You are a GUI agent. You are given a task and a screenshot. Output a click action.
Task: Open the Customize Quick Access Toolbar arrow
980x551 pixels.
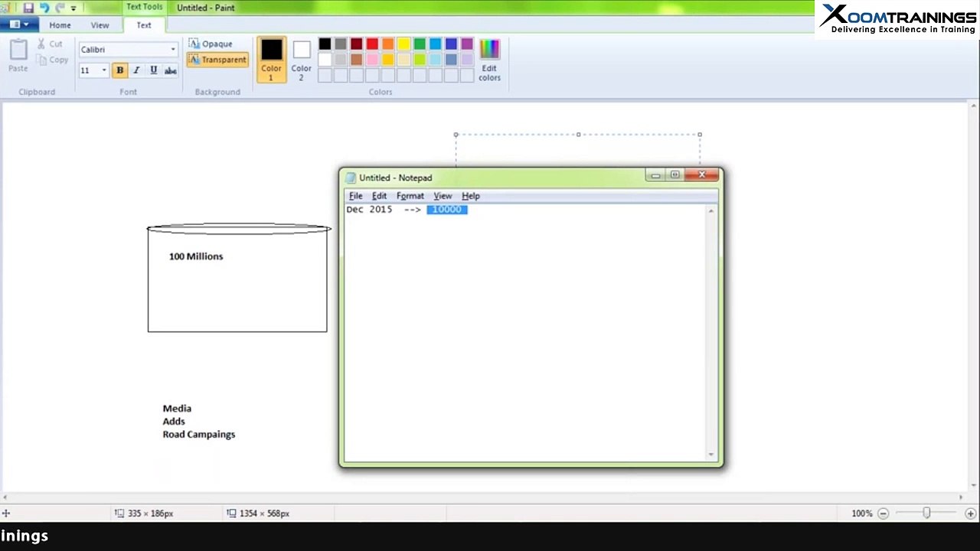click(x=73, y=8)
